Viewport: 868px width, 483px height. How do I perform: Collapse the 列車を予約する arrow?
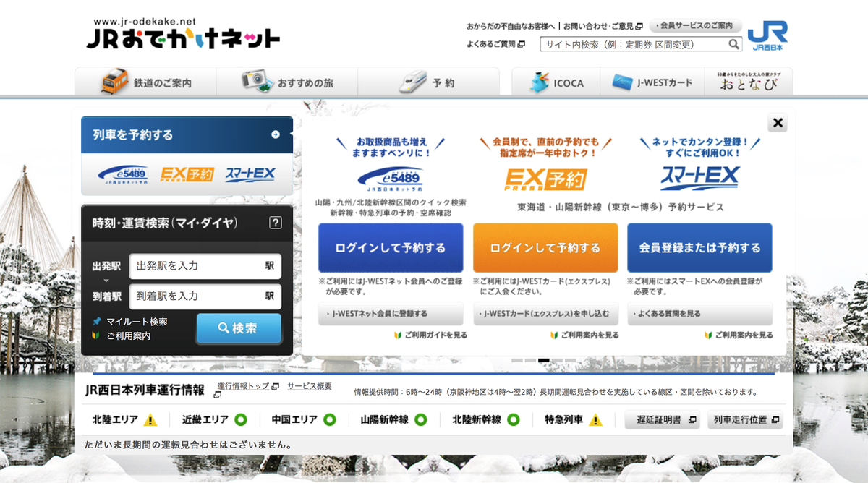276,134
